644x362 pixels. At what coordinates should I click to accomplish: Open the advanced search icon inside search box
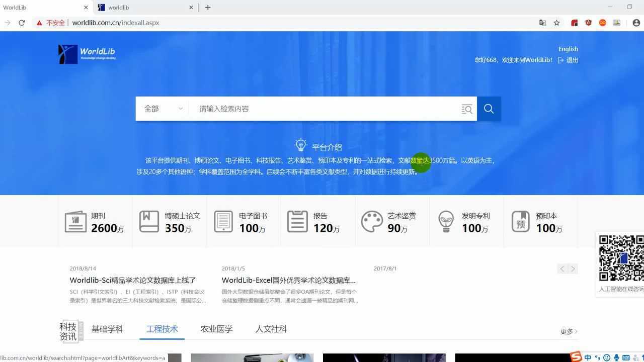click(x=466, y=109)
